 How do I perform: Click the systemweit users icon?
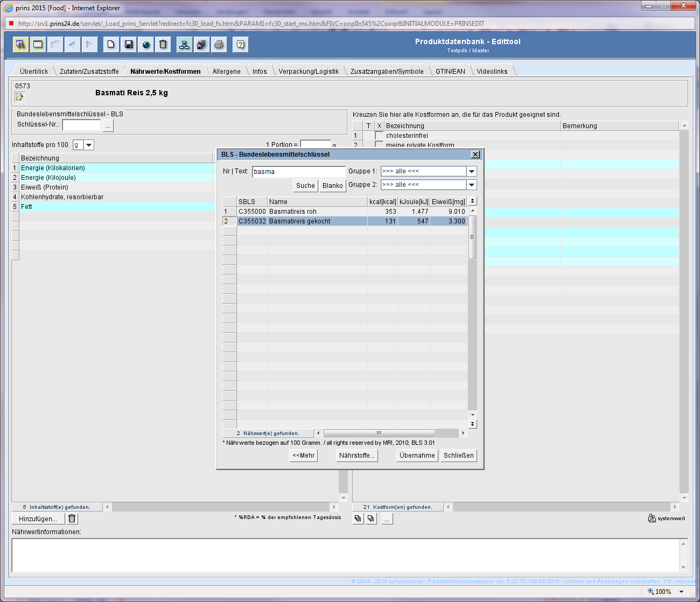tap(652, 518)
